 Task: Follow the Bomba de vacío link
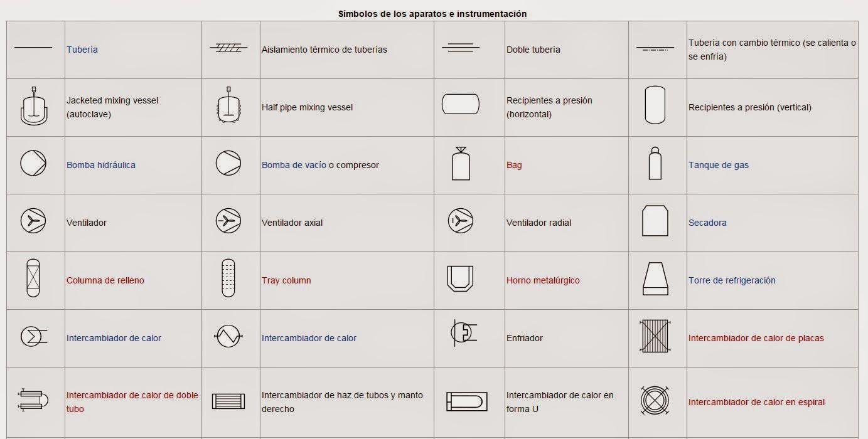294,165
